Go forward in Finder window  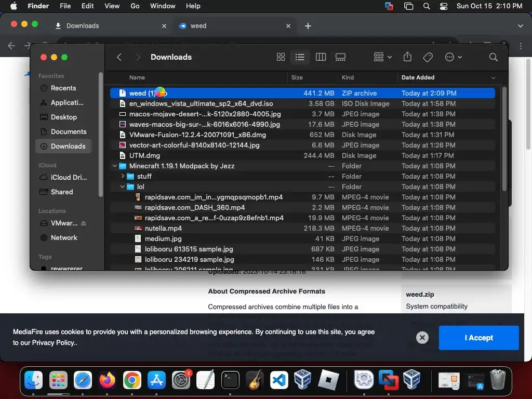pos(138,57)
